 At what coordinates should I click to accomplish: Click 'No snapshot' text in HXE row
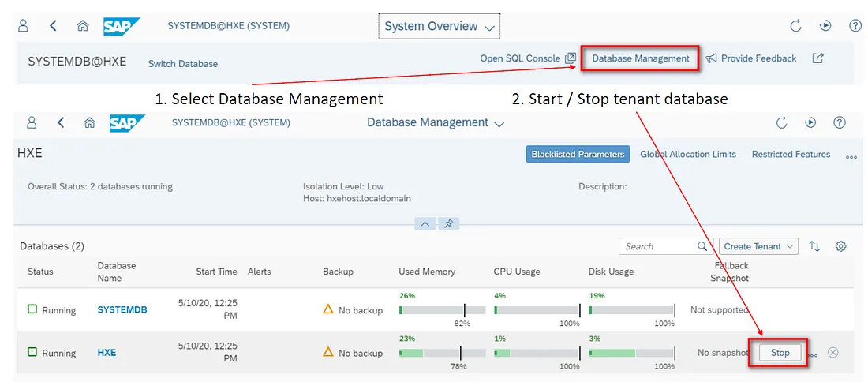[721, 353]
